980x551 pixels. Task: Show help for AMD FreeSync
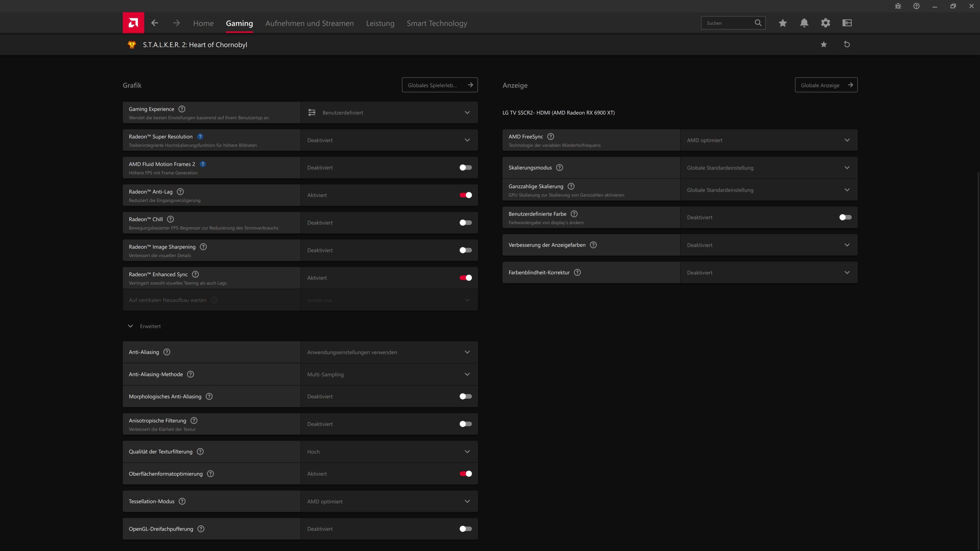pyautogui.click(x=550, y=136)
